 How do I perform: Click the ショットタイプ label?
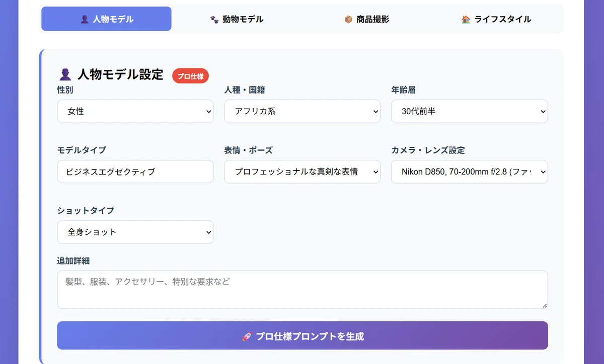(86, 211)
